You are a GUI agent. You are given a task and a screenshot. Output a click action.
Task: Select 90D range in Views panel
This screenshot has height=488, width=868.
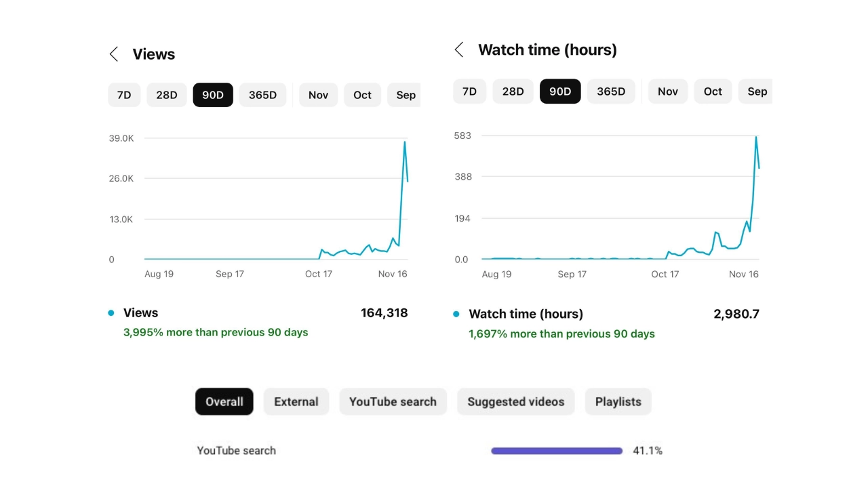tap(213, 95)
